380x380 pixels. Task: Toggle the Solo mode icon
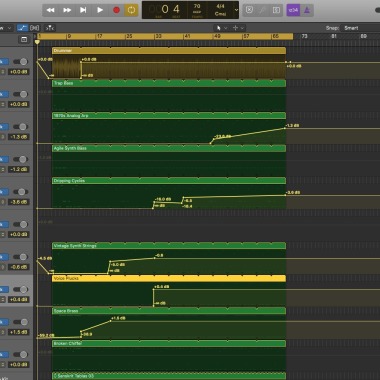point(276,10)
